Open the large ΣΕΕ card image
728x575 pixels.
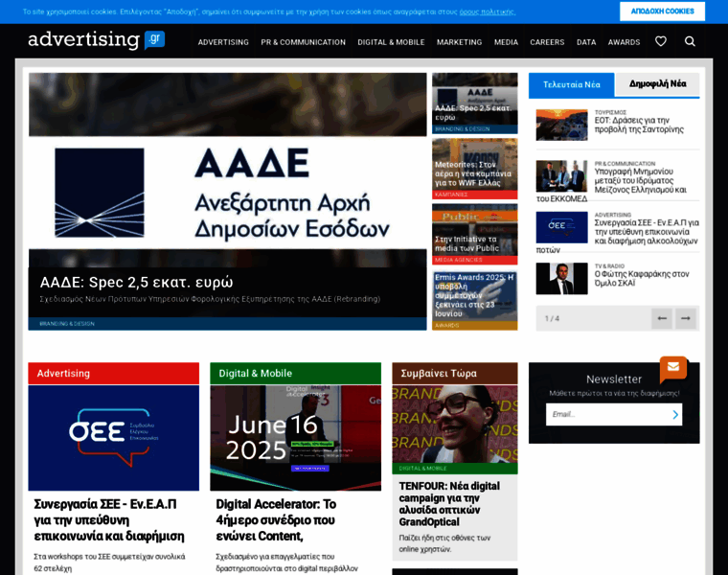tap(114, 438)
